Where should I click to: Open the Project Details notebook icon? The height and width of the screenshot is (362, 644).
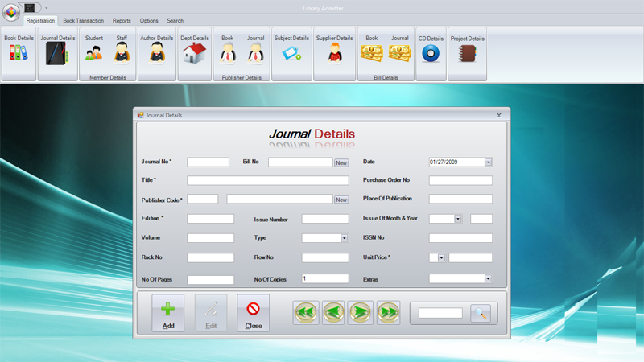467,53
